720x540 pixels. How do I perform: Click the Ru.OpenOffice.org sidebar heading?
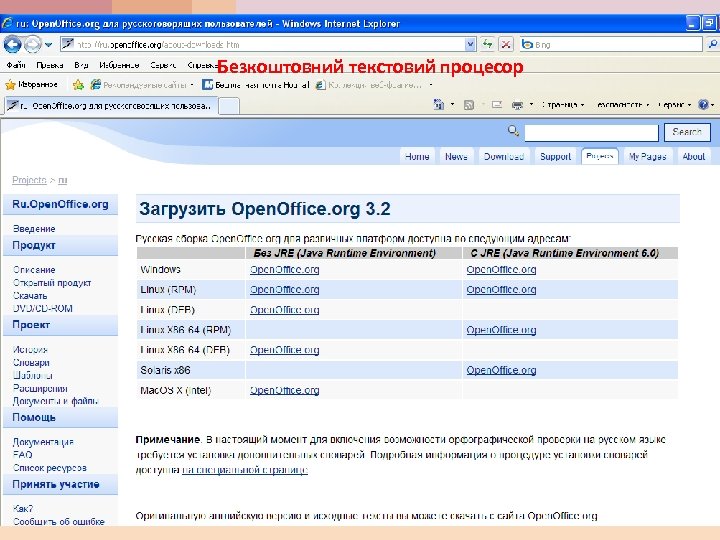click(60, 204)
